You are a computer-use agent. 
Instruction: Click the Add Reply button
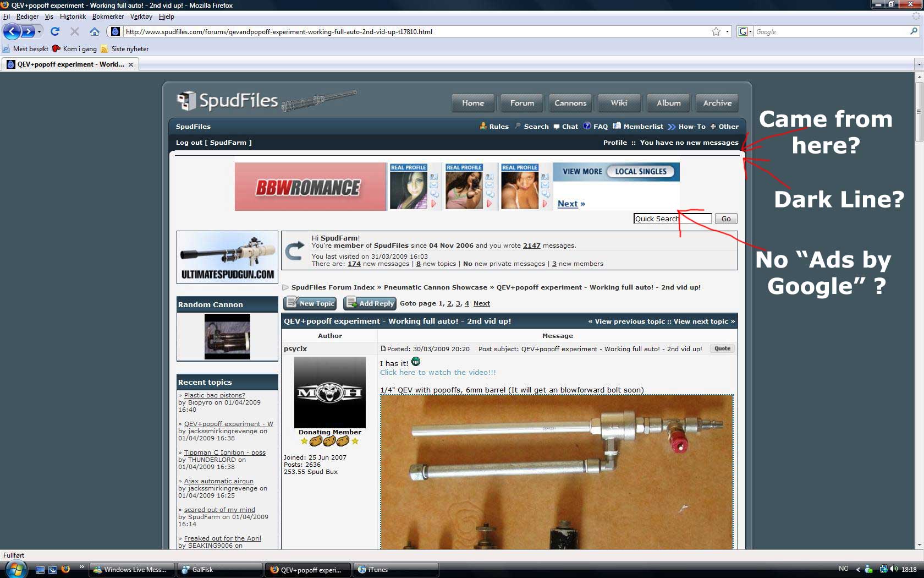[x=370, y=303]
